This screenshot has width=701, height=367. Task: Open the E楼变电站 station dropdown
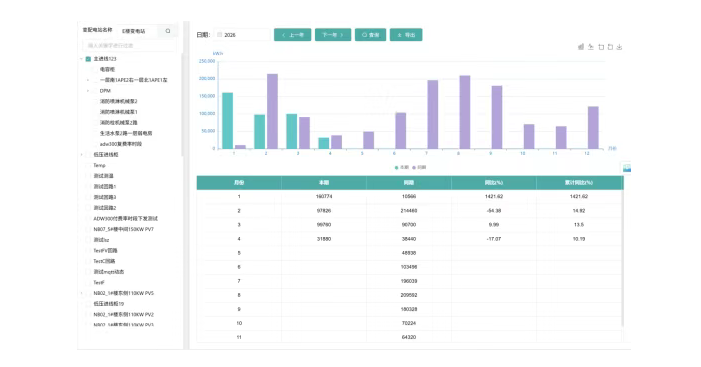pos(139,31)
